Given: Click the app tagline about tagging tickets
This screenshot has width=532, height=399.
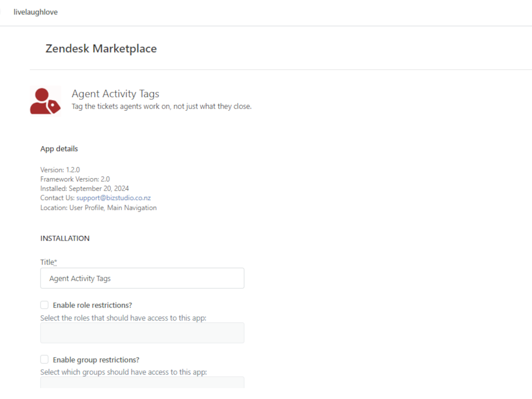Looking at the screenshot, I should point(161,107).
